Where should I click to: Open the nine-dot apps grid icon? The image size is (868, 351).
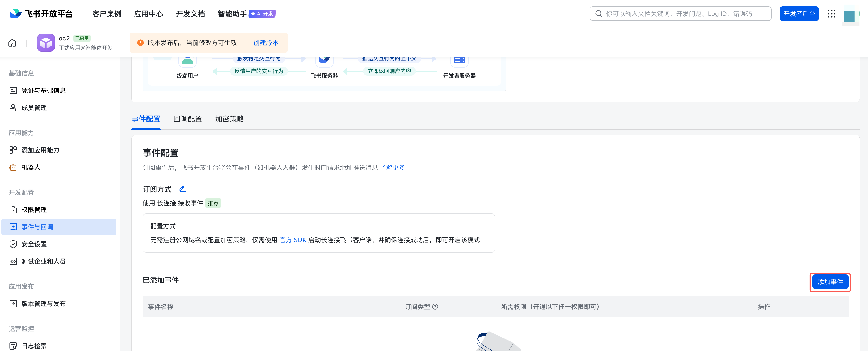click(831, 14)
